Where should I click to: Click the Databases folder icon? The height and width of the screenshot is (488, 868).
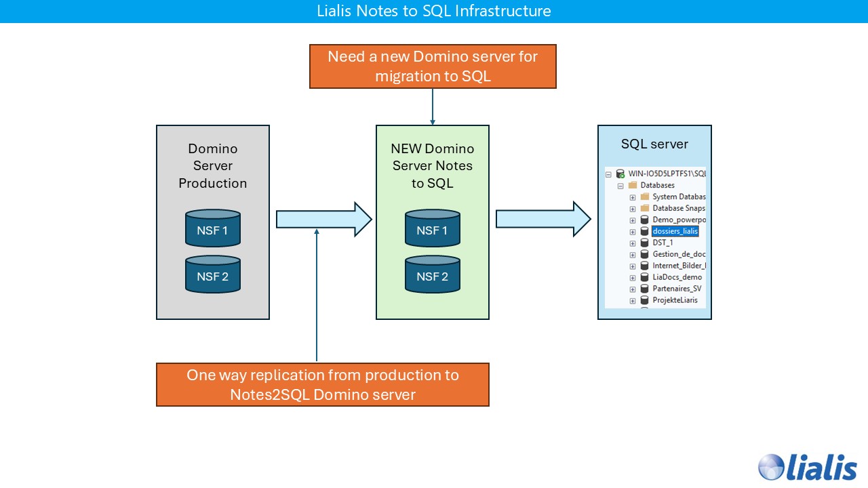(x=633, y=186)
